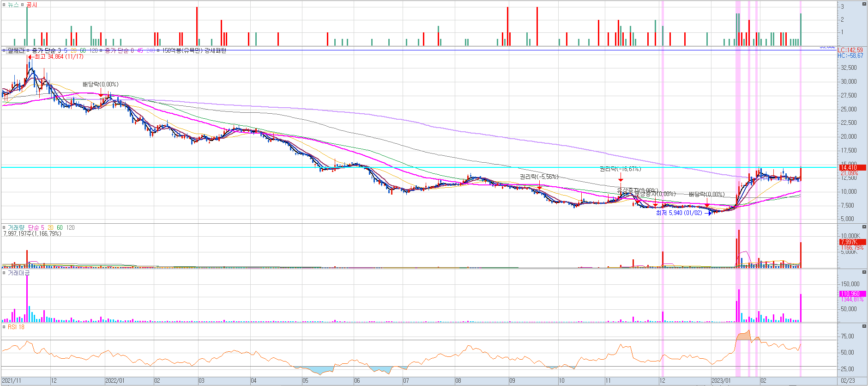
Task: Select the 거래대금 indicator title
Action: coord(18,273)
